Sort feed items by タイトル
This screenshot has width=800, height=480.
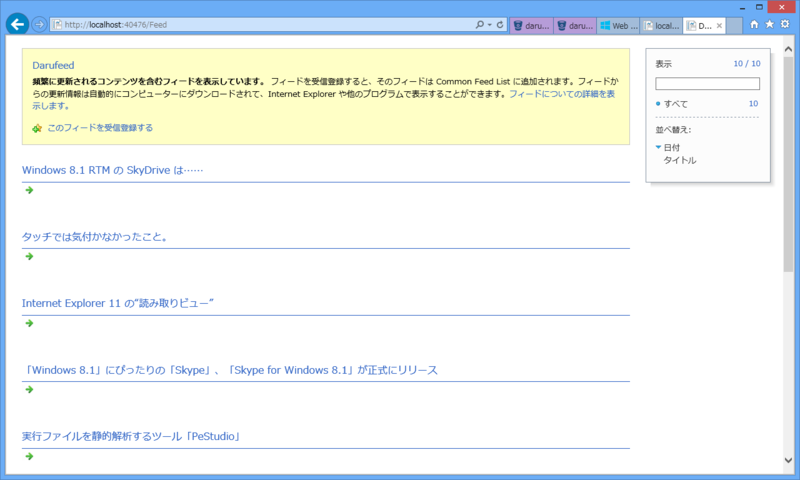(680, 160)
